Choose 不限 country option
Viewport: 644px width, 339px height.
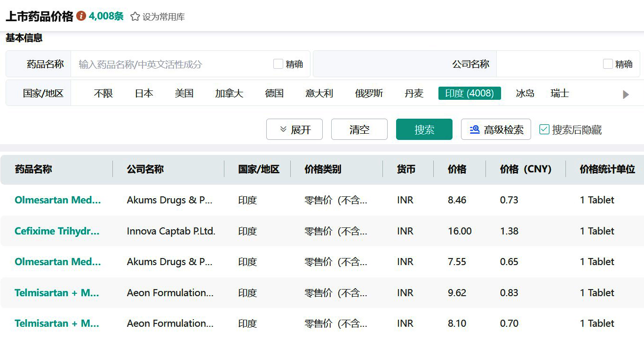pos(103,93)
